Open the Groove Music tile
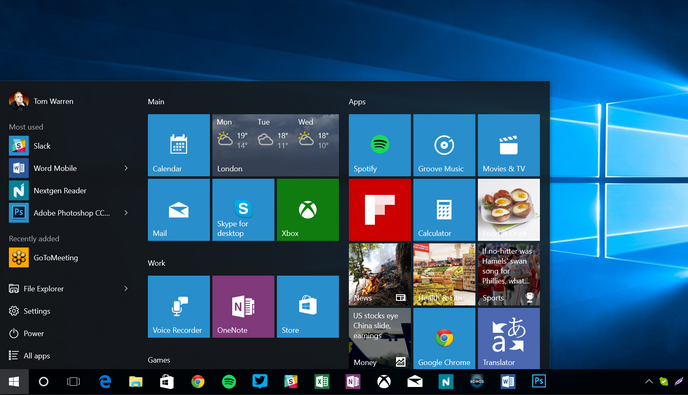 [x=444, y=145]
